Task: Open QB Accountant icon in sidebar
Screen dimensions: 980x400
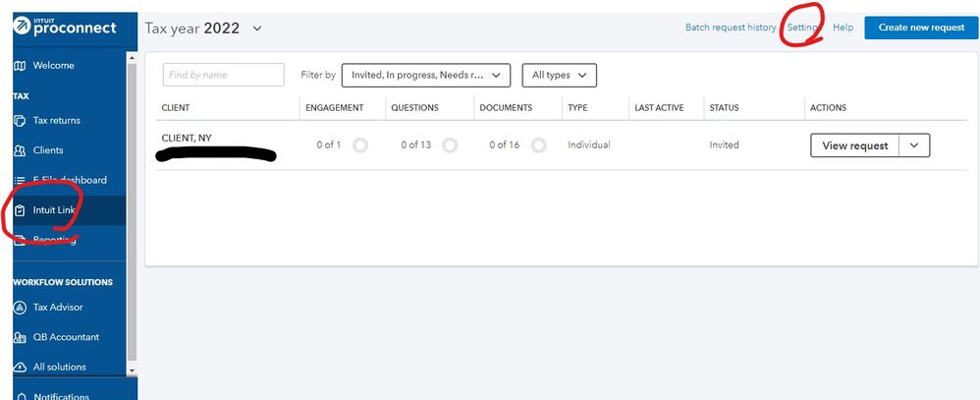Action: click(x=19, y=337)
